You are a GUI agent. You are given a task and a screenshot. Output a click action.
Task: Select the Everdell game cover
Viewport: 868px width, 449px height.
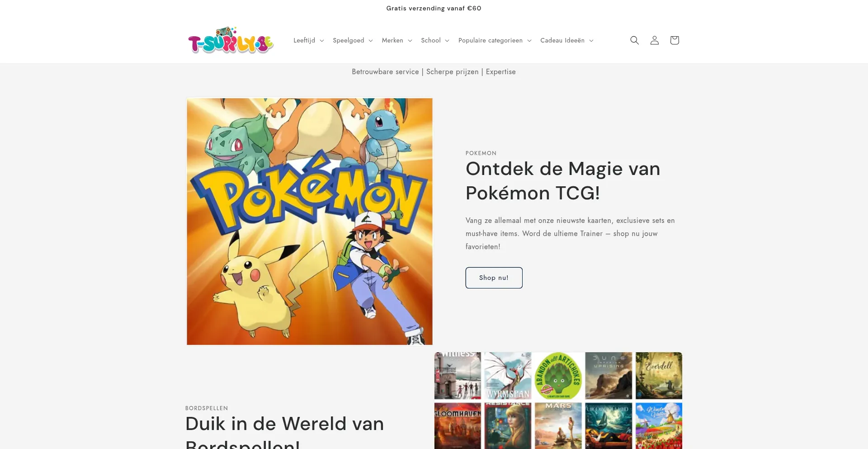pyautogui.click(x=659, y=376)
